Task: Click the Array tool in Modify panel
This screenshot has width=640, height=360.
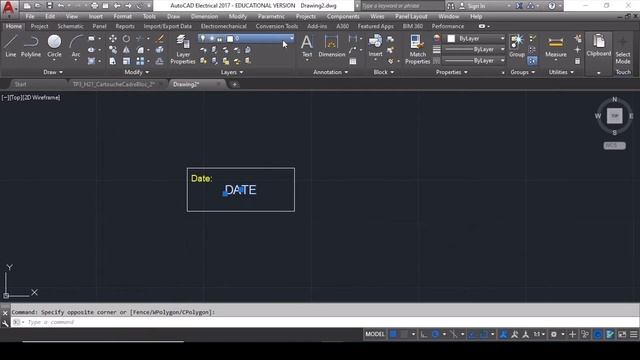Action: tap(140, 61)
